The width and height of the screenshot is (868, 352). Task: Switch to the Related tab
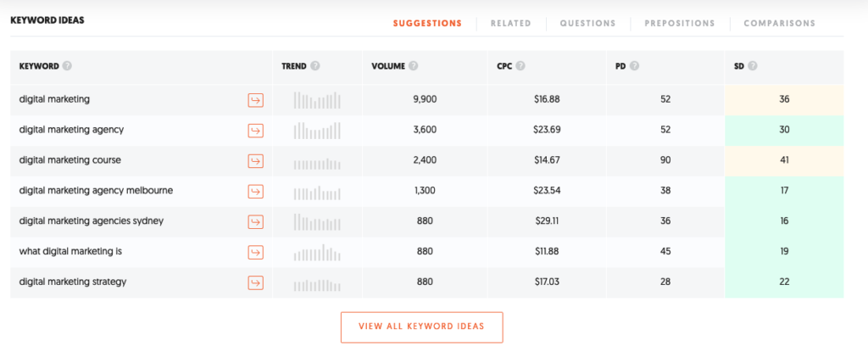[x=510, y=24]
